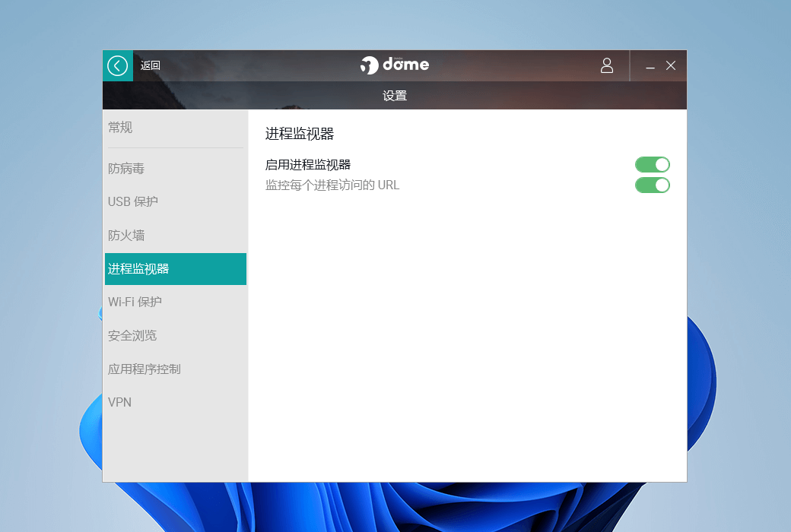
Task: Turn off 监控每个进程访问的 URL toggle
Action: click(652, 185)
